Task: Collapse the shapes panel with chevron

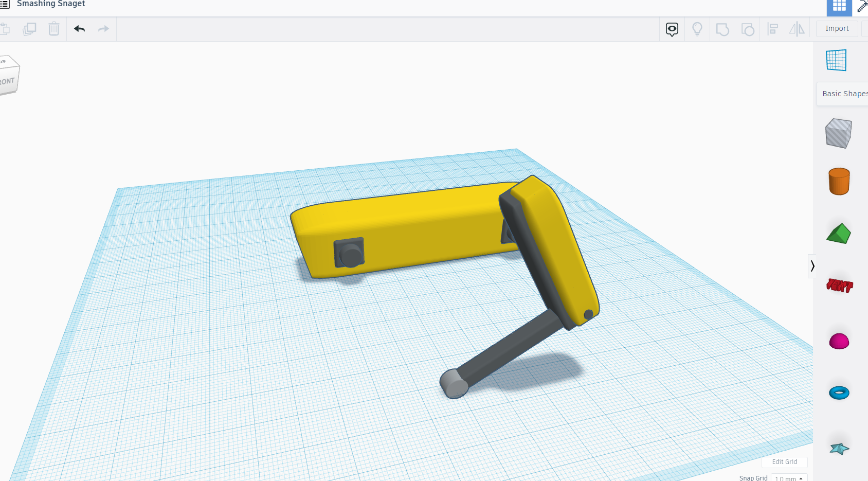Action: click(x=812, y=266)
